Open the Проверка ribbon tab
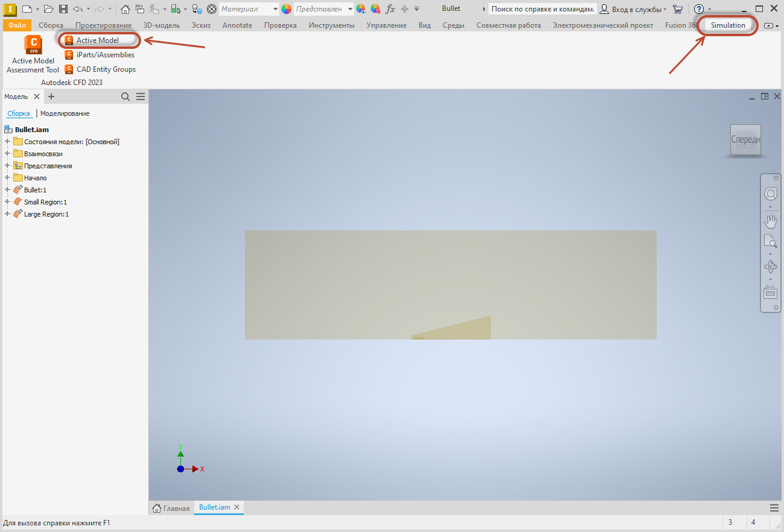The width and height of the screenshot is (784, 532). tap(280, 25)
